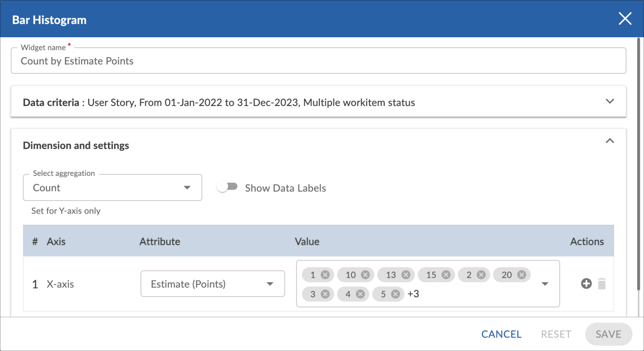
Task: Open the Estimate (Points) attribute dropdown
Action: click(x=213, y=284)
